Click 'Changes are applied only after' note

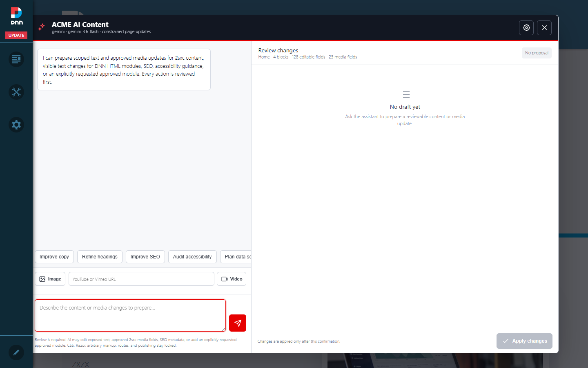(299, 341)
